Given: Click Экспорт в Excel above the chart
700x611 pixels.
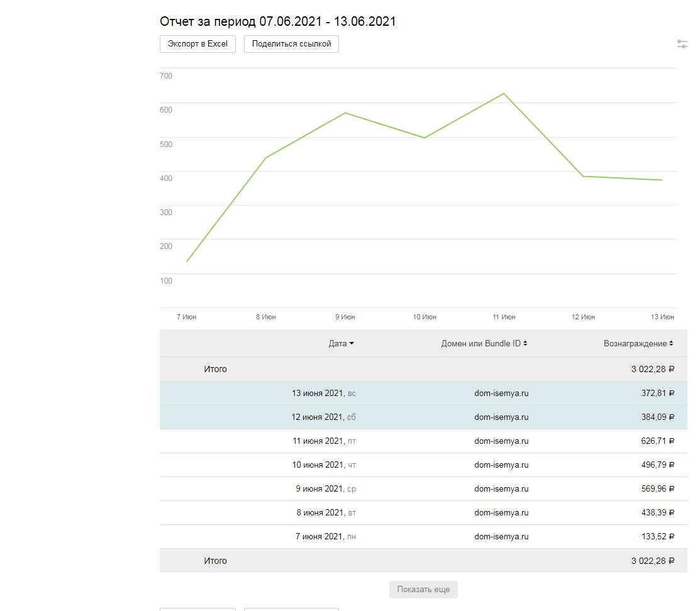Looking at the screenshot, I should tap(197, 44).
